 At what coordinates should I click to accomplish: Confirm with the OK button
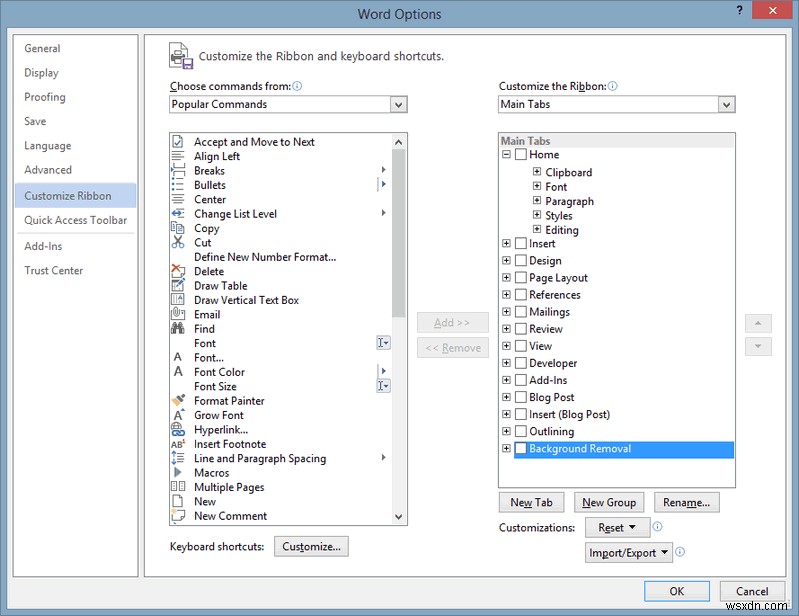tap(677, 591)
